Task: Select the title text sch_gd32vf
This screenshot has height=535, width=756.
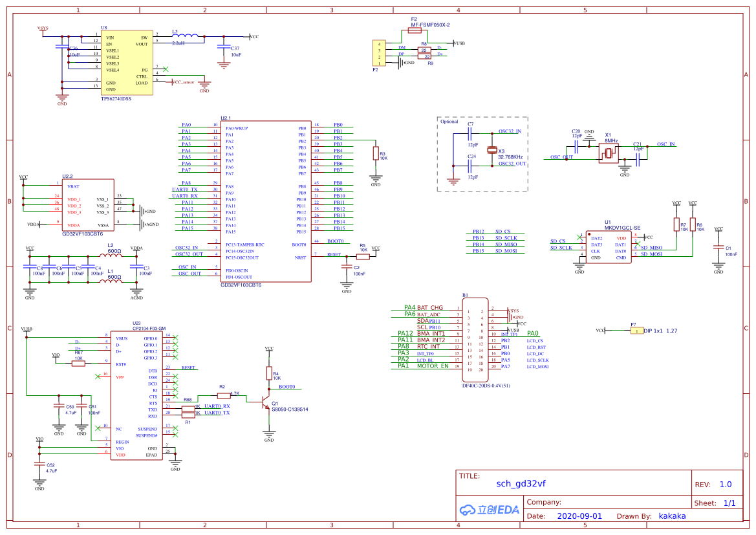Action: (x=521, y=483)
